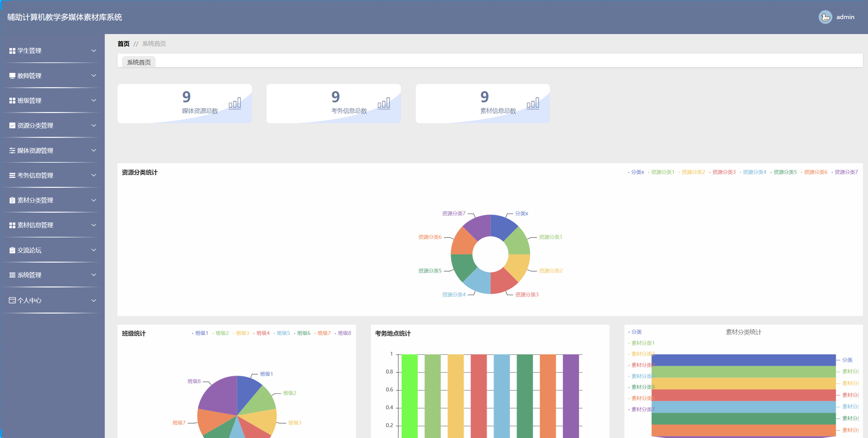Click 0.8 axis label in bar chart
Viewport: 868px width, 438px height.
point(389,372)
